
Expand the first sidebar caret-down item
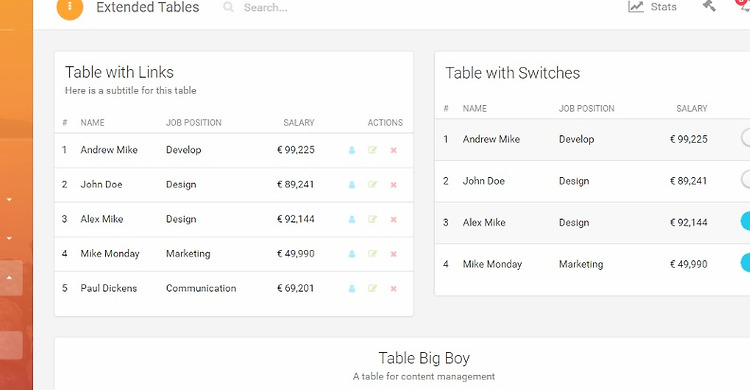click(x=9, y=200)
